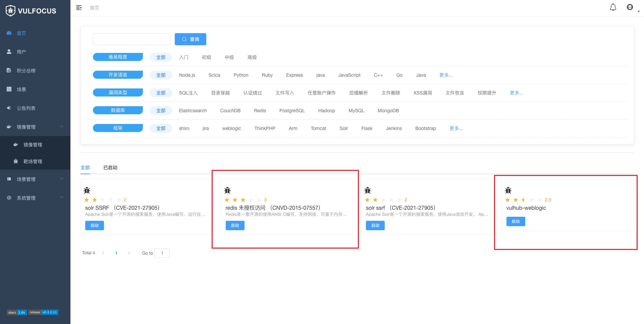Expand the 场景管理 sidebar group

[x=35, y=179]
